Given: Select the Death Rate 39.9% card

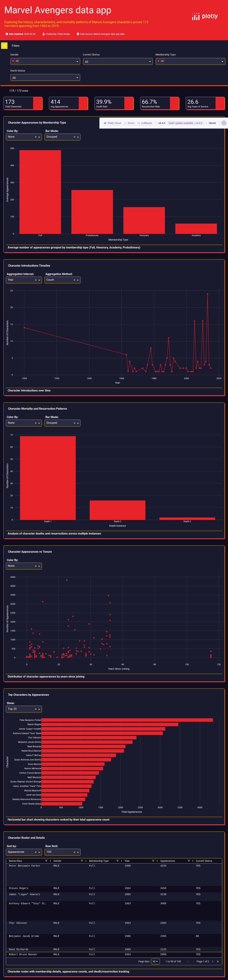Looking at the screenshot, I should tap(114, 103).
